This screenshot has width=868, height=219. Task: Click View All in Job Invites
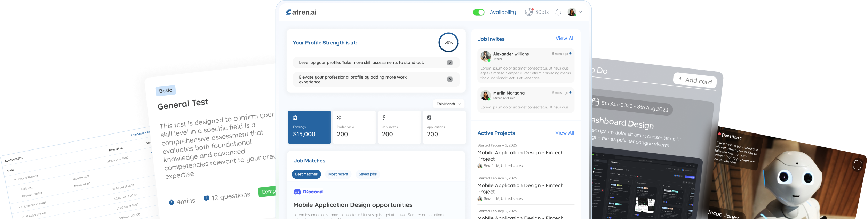pyautogui.click(x=565, y=38)
